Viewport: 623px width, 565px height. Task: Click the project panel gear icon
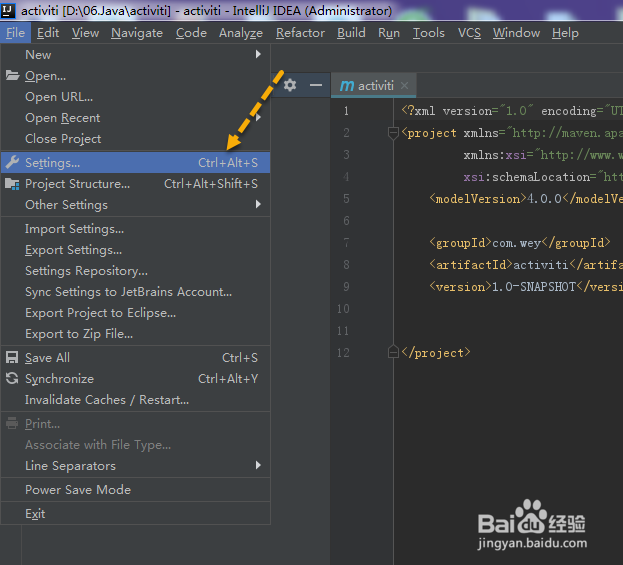click(x=290, y=85)
